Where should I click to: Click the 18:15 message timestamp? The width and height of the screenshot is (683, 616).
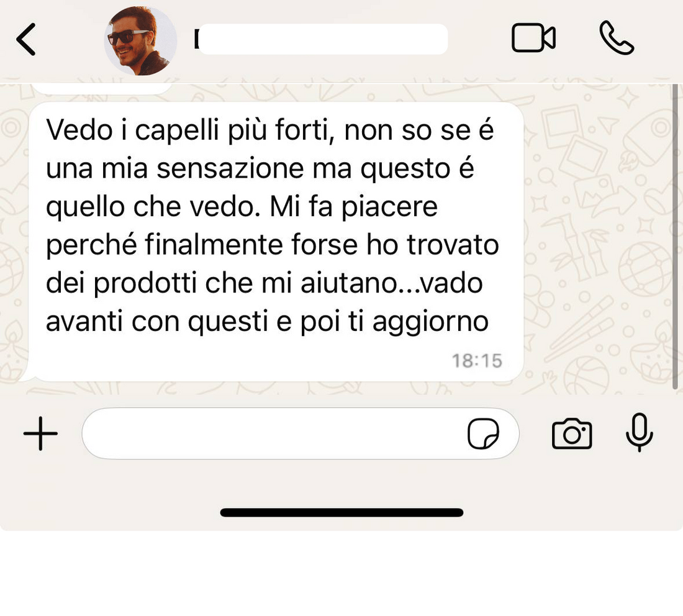tap(477, 361)
